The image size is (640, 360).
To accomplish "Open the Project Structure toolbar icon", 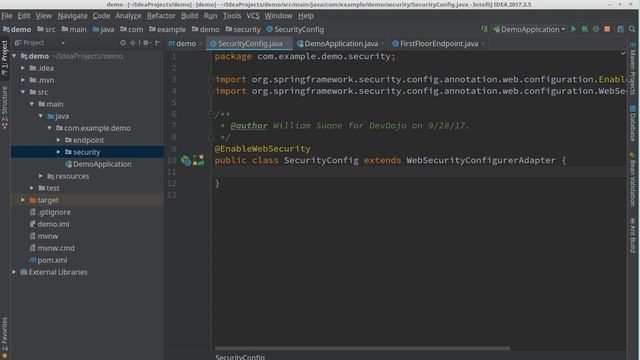I will point(620,29).
